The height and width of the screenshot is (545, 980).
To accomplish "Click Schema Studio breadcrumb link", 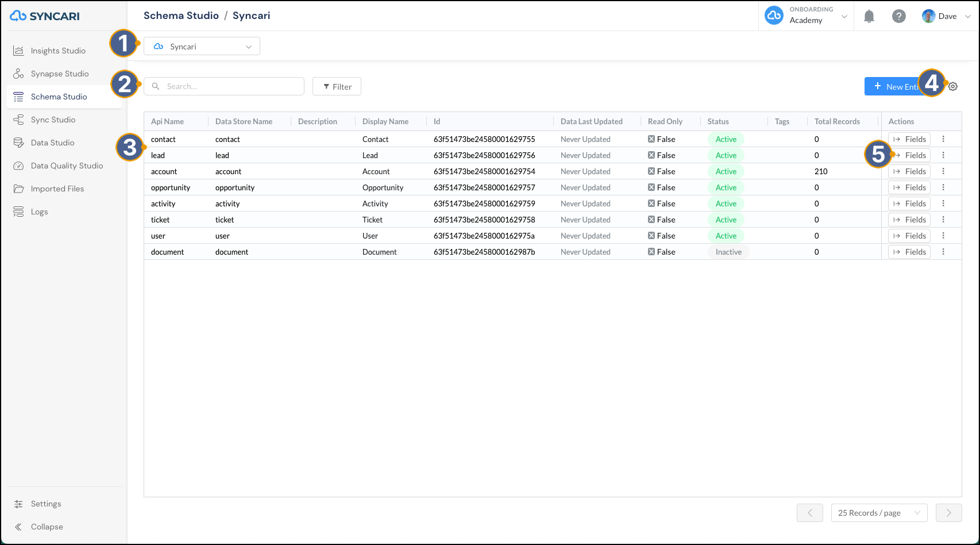I will [181, 16].
